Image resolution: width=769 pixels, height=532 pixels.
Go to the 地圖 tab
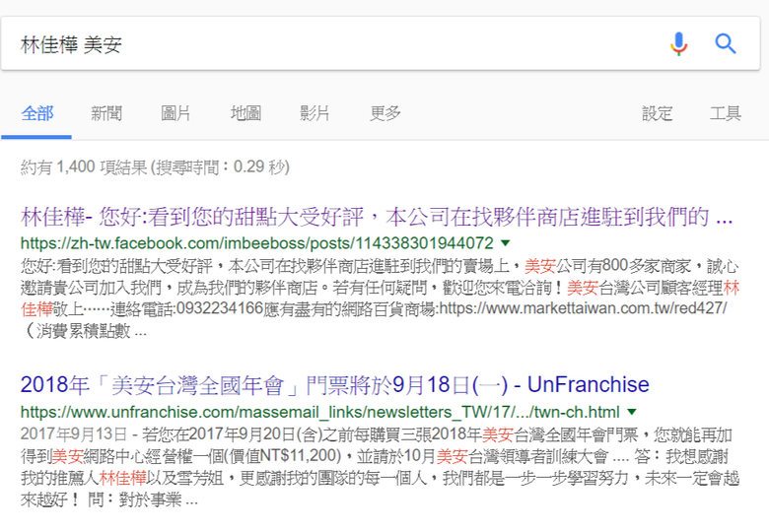pos(245,113)
